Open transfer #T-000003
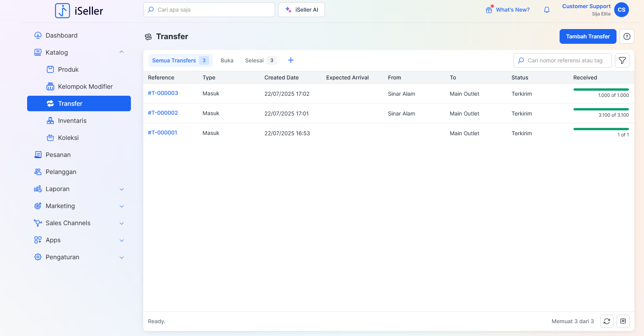The height and width of the screenshot is (336, 644). (163, 93)
